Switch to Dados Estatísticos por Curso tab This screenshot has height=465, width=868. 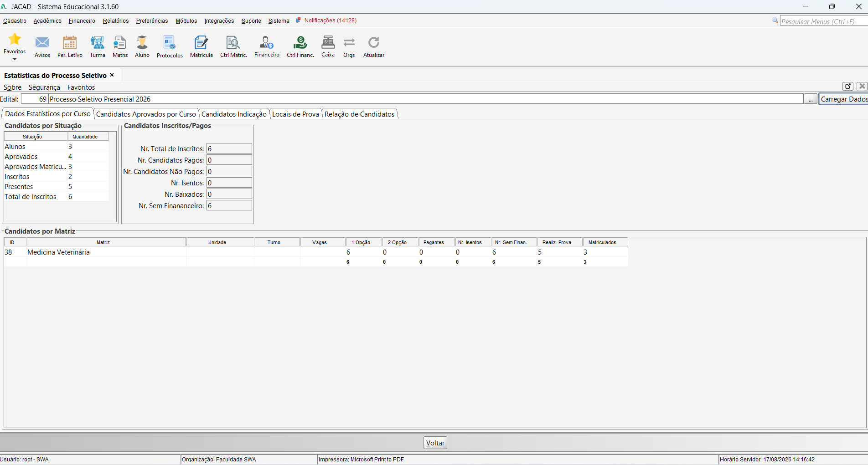tap(48, 114)
